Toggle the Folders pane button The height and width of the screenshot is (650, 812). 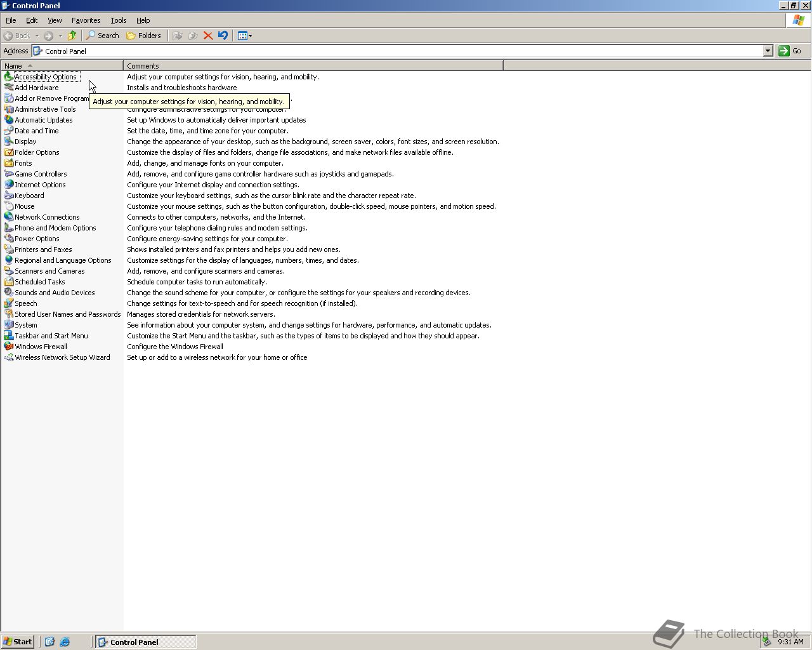point(144,36)
